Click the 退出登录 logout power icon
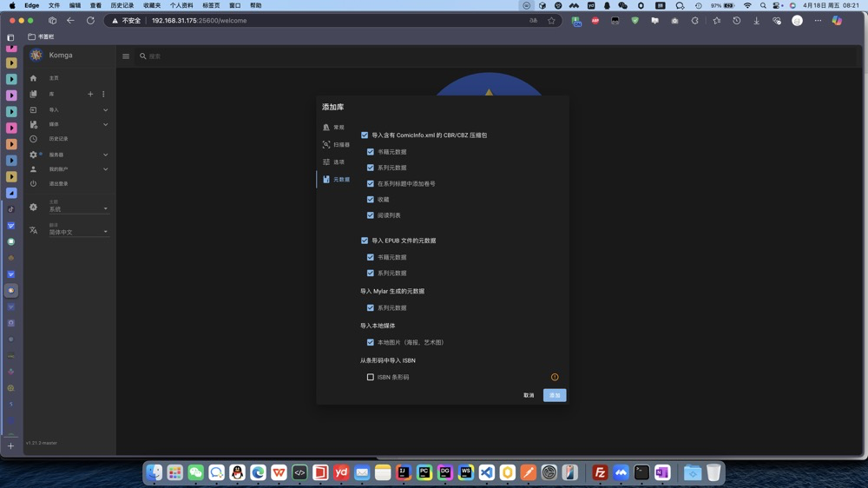Screen dimensions: 868x488 [33, 183]
